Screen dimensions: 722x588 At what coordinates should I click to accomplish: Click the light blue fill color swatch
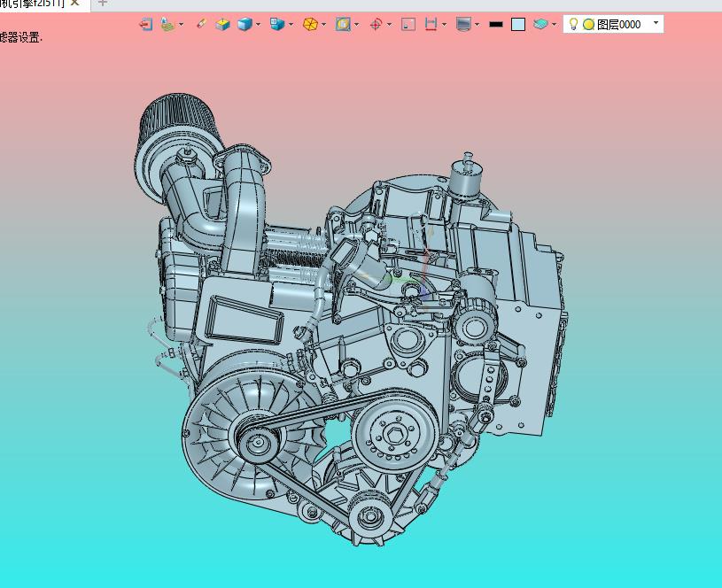(518, 25)
